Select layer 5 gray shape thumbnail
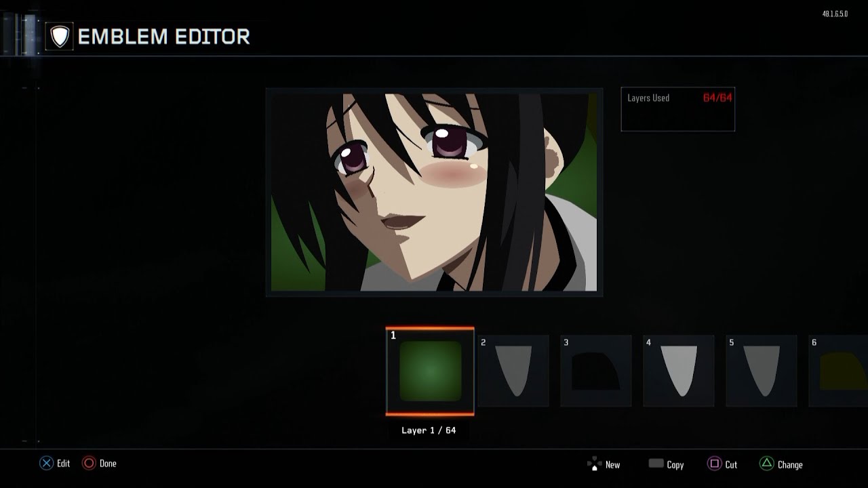The height and width of the screenshot is (488, 868). [762, 371]
